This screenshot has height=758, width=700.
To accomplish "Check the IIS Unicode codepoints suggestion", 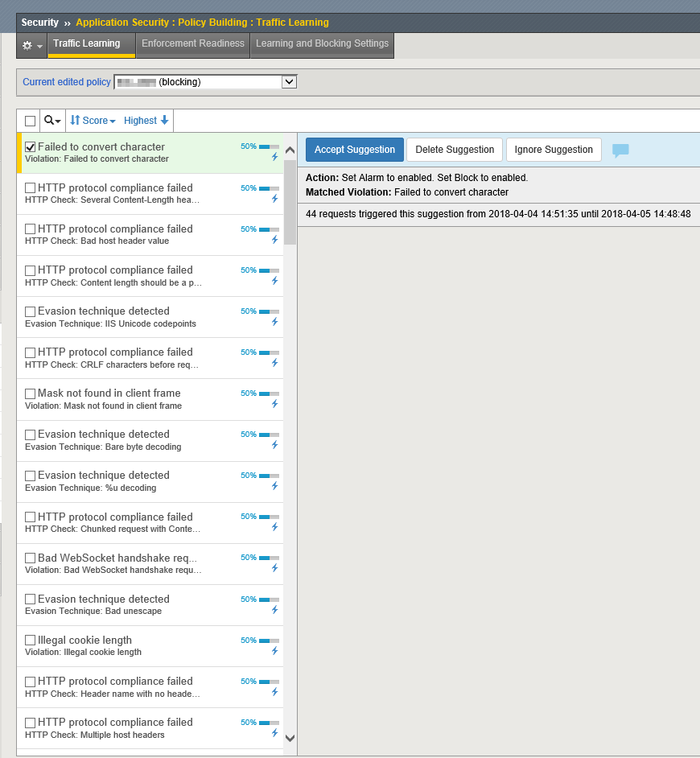I will coord(30,311).
